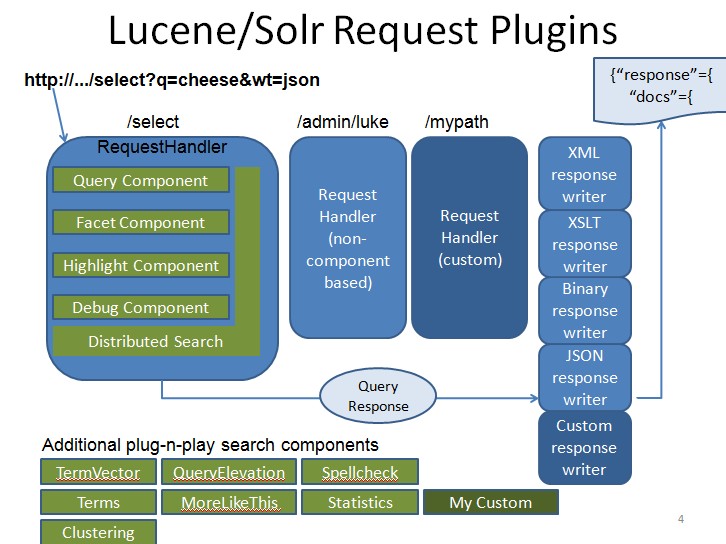The height and width of the screenshot is (544, 726).
Task: Select the QueryElevation component box
Action: point(229,472)
